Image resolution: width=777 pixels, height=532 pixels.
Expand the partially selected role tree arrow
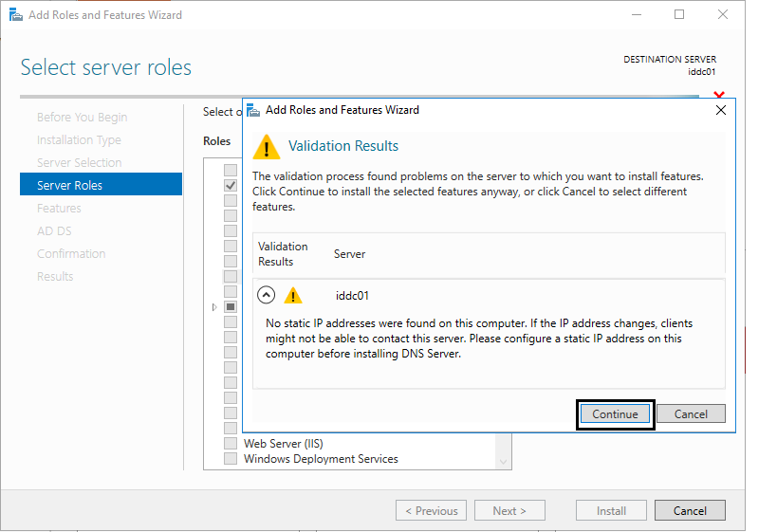[214, 307]
